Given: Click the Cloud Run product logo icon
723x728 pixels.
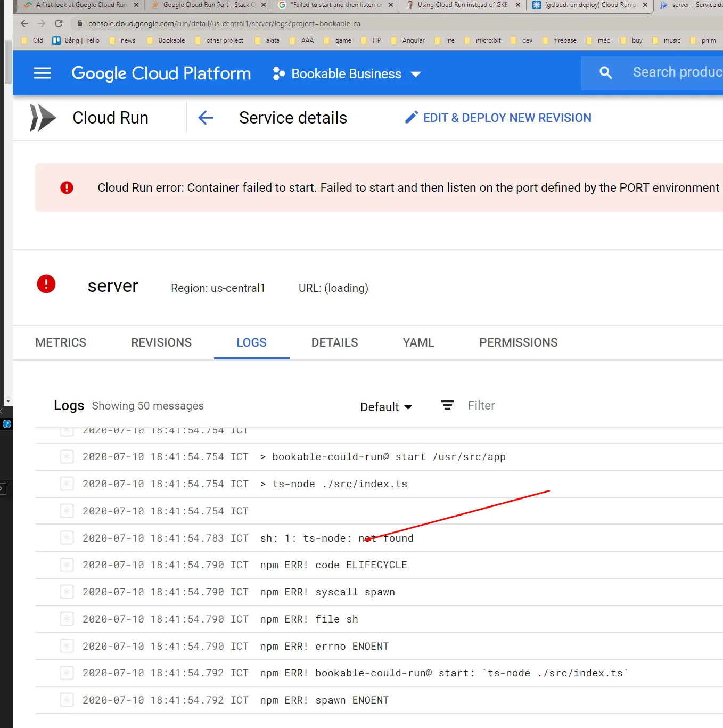Looking at the screenshot, I should pyautogui.click(x=43, y=118).
